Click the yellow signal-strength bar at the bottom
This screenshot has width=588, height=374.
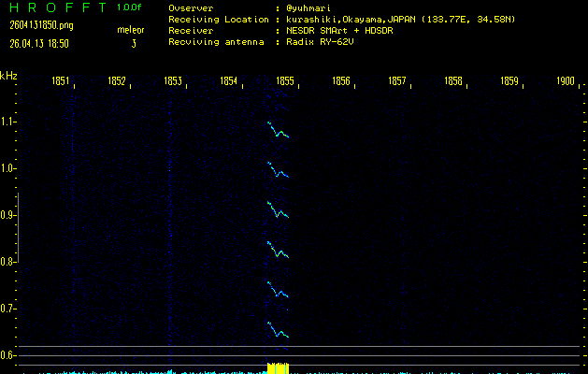point(278,368)
